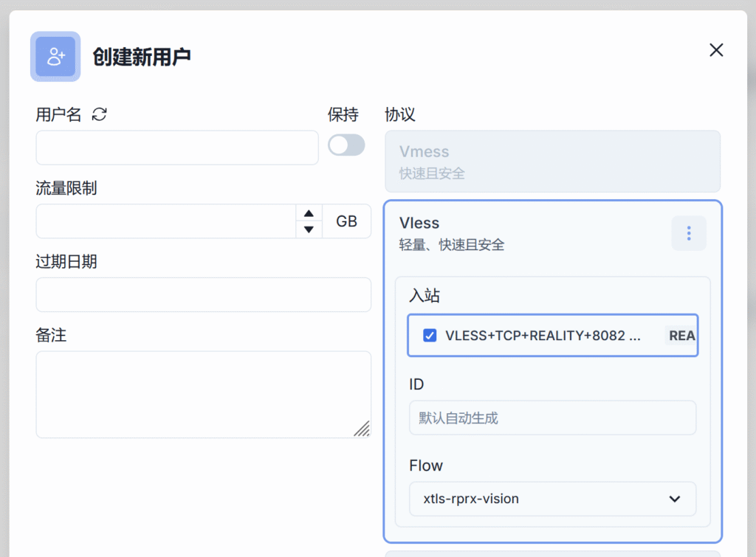Open the xtls-rprx-vision Flow dropdown

click(x=552, y=499)
